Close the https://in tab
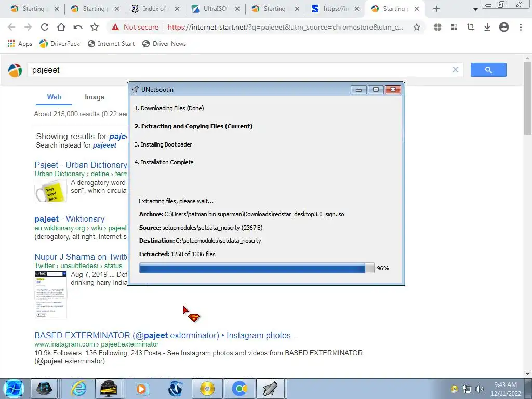Screen dimensions: 532x399 pos(357,9)
